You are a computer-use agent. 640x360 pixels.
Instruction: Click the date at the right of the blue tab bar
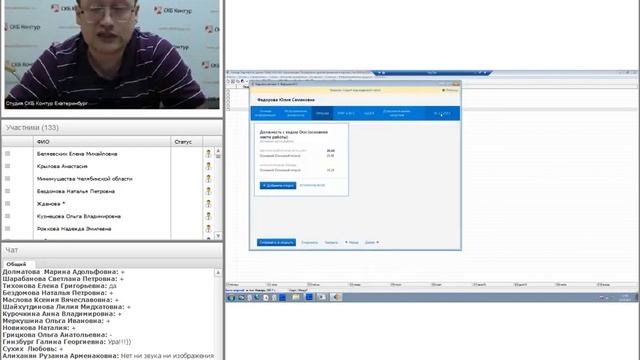pyautogui.click(x=442, y=113)
